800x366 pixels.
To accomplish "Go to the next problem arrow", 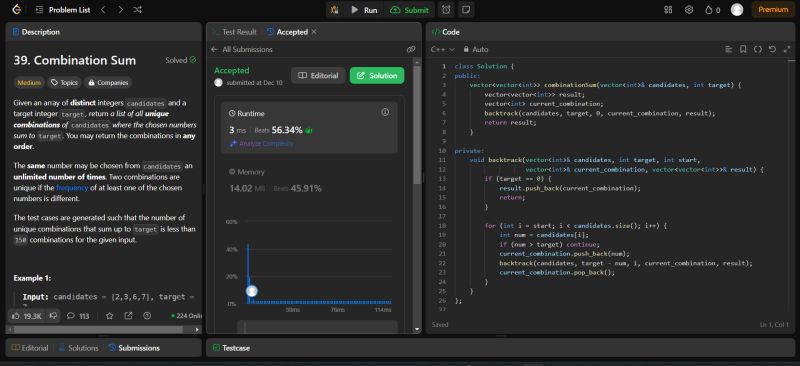I will click(x=120, y=10).
